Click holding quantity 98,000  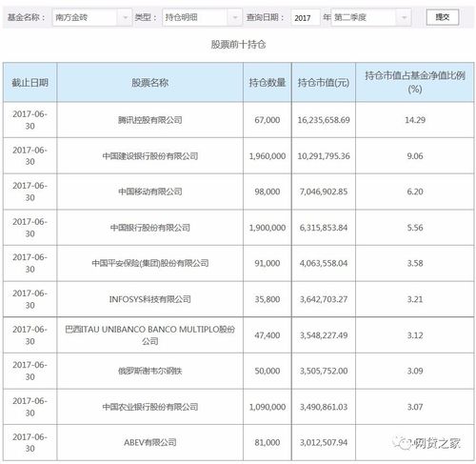(268, 192)
